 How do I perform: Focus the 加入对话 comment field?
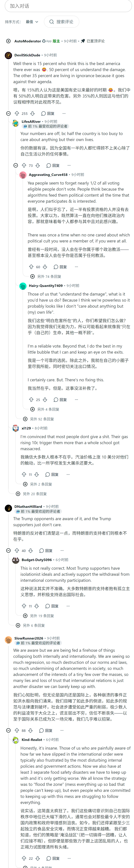point(68,6)
